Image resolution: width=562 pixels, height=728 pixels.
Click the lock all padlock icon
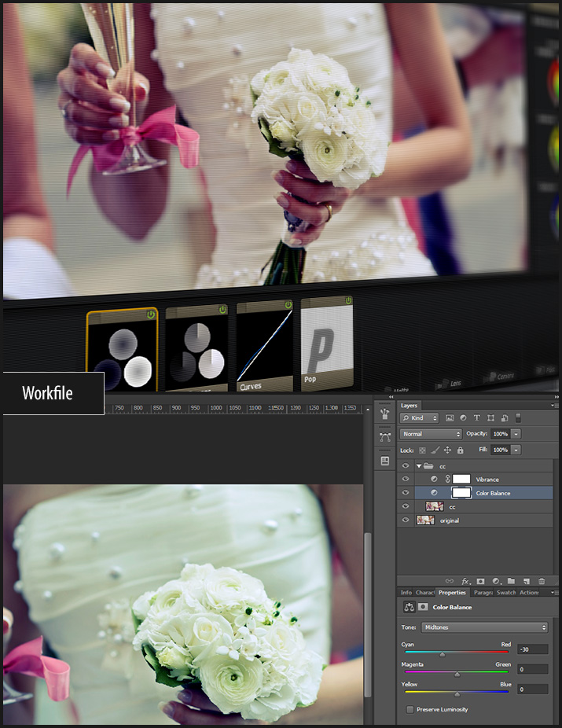coord(460,450)
